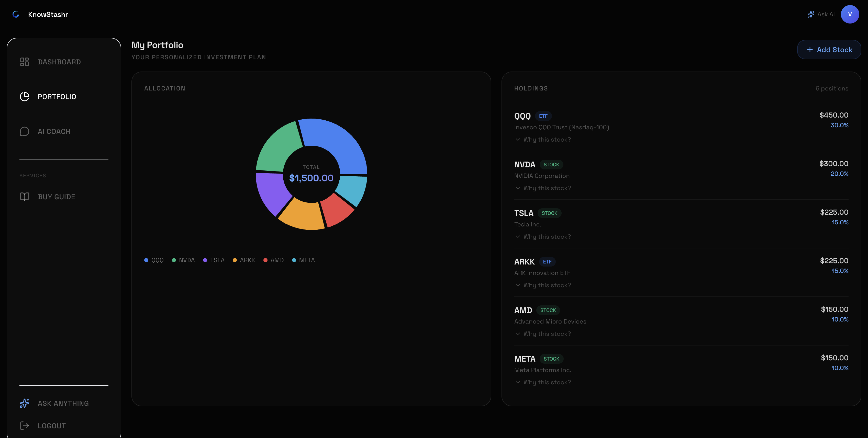Select AI Coach in sidebar
The width and height of the screenshot is (868, 438).
click(x=54, y=131)
